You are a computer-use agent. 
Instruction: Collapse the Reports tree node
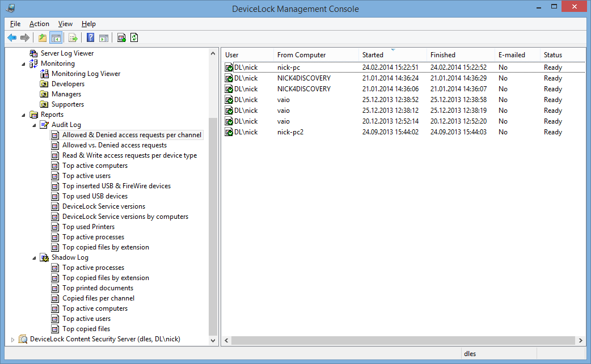[23, 115]
